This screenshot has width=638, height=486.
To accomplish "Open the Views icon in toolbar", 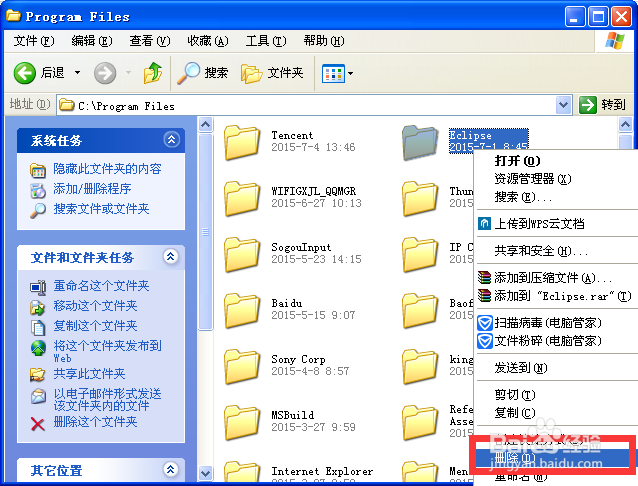I will tap(333, 74).
